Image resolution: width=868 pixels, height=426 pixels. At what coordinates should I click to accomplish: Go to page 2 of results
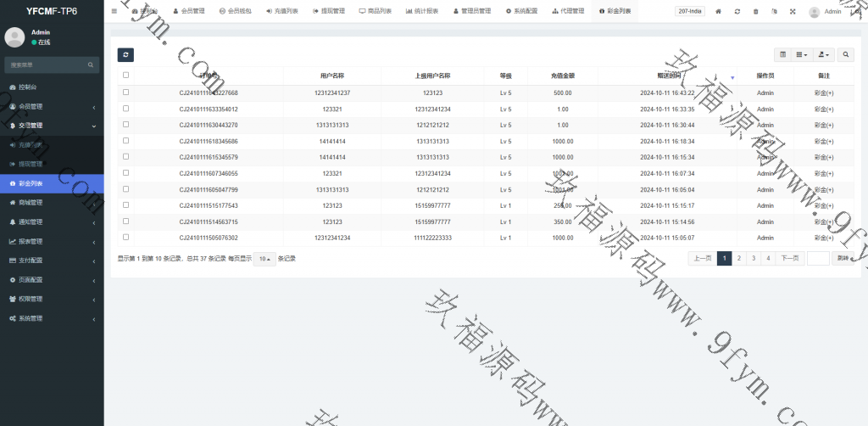click(x=739, y=258)
